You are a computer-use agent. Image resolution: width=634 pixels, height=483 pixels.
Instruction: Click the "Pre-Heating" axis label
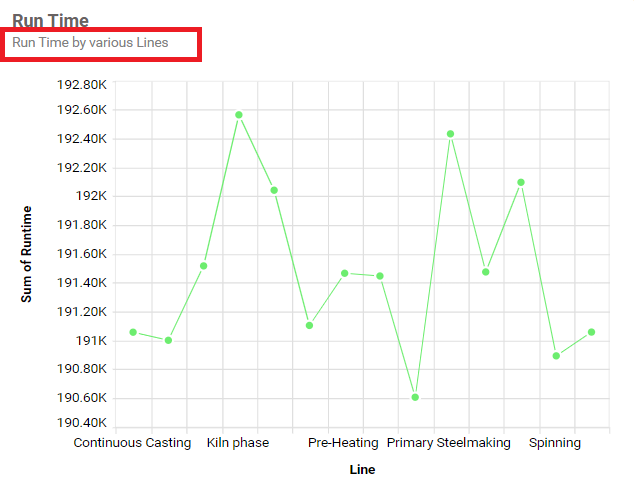point(343,442)
